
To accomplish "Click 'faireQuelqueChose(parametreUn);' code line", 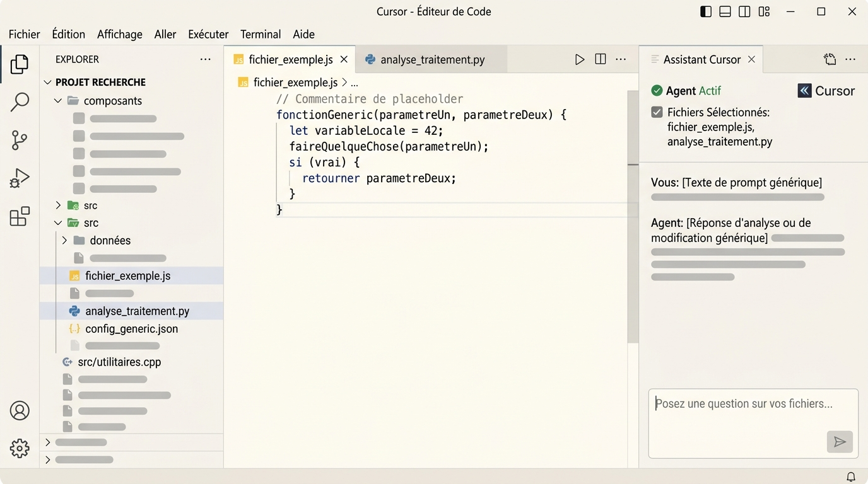I will [x=389, y=147].
